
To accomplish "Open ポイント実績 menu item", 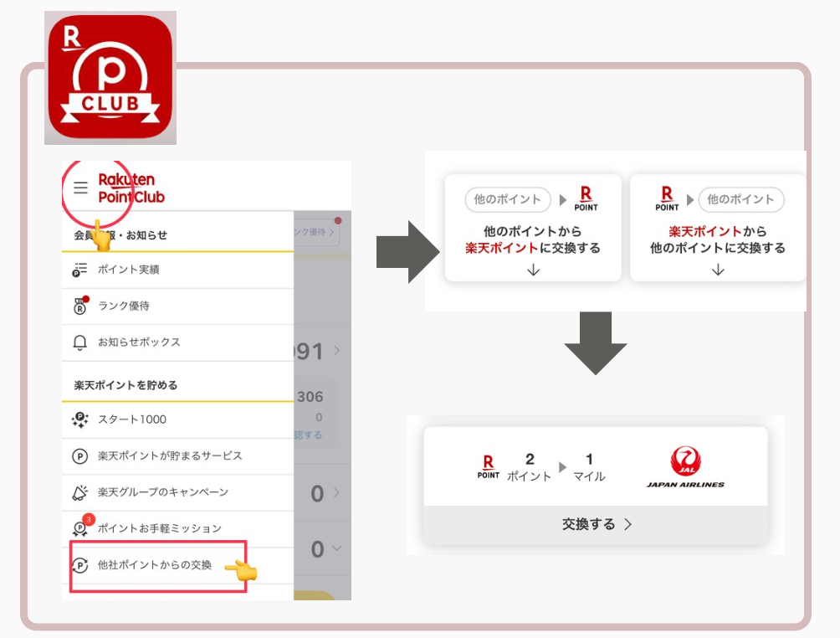I will coord(178,270).
